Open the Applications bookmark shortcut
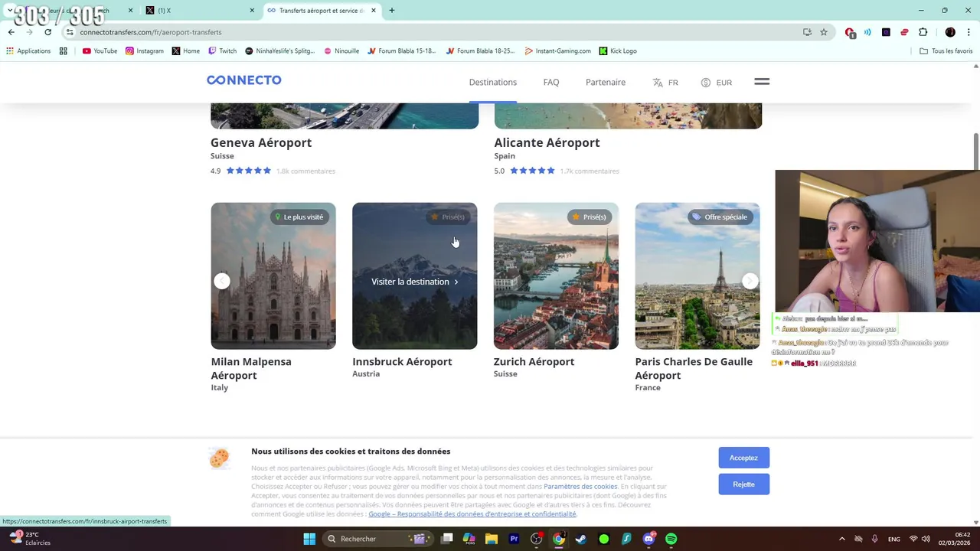The width and height of the screenshot is (980, 551). coord(28,51)
